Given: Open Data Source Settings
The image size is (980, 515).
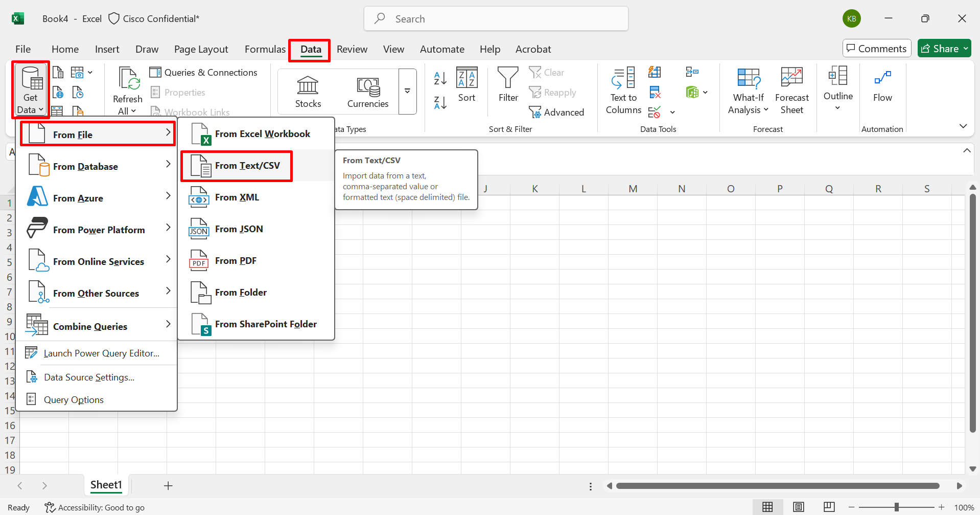Looking at the screenshot, I should click(98, 377).
